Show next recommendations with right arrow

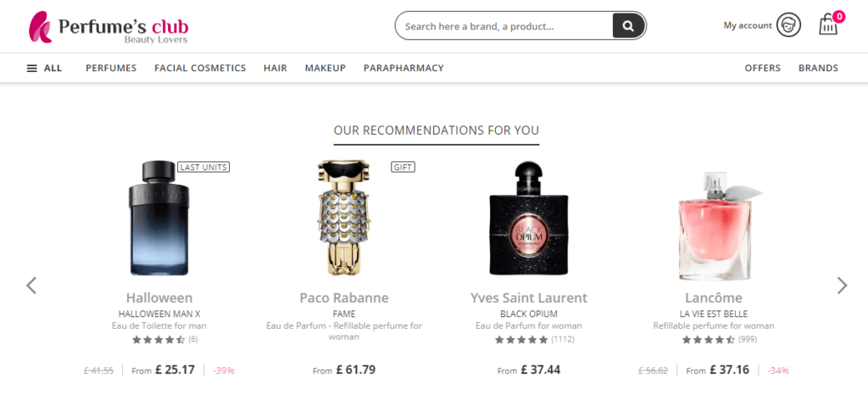coord(842,286)
